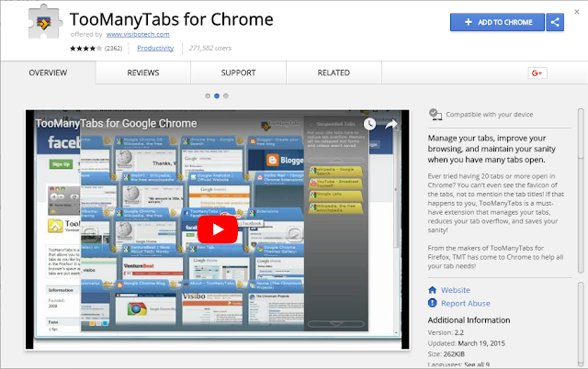This screenshot has width=588, height=369.
Task: Click the Compatible with your device icon
Action: pos(435,114)
